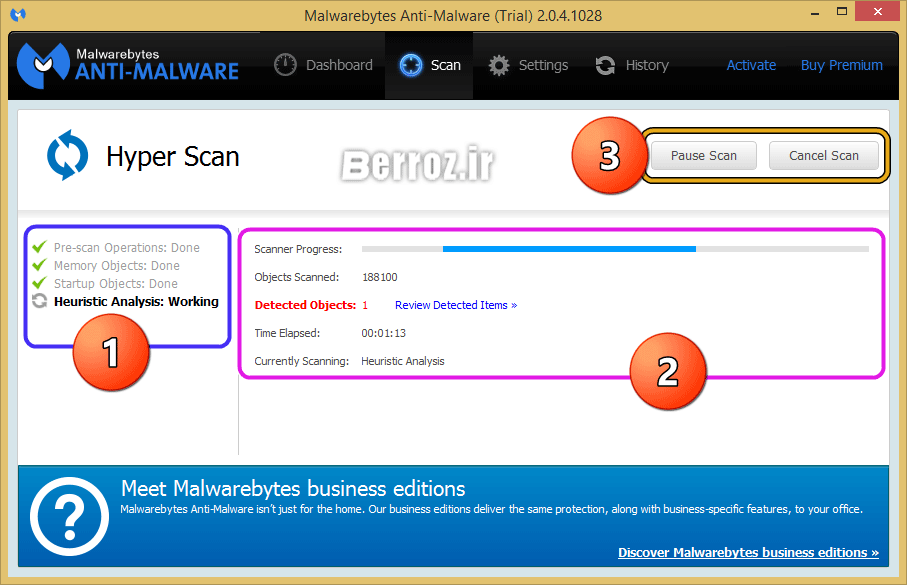Open the Dashboard tab
907x585 pixels.
(x=324, y=65)
